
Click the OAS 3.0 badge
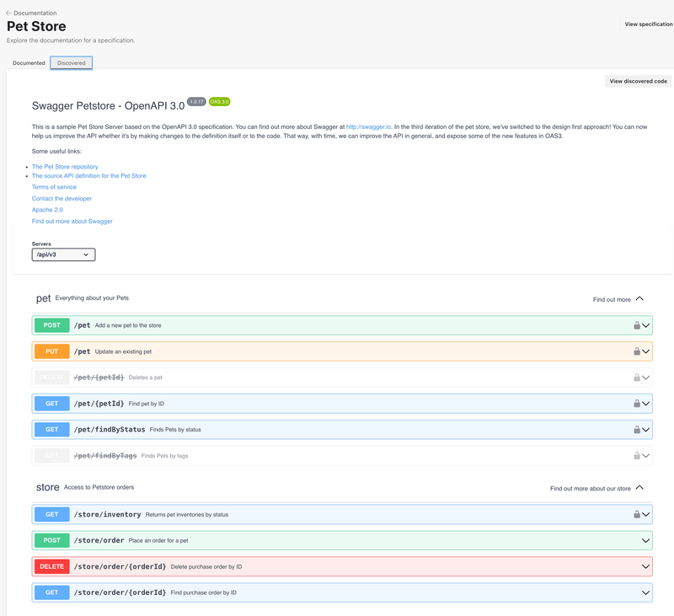[x=219, y=102]
